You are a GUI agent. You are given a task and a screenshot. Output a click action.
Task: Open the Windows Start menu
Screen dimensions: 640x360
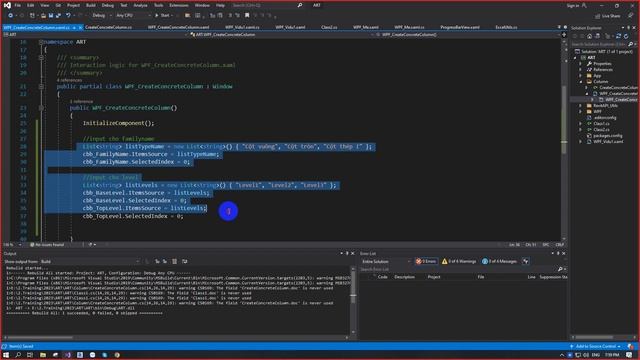click(x=6, y=355)
